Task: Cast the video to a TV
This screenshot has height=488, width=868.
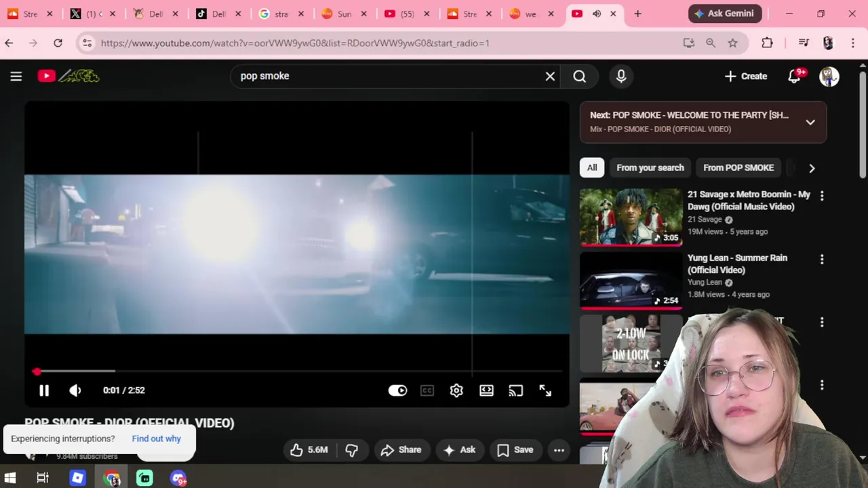Action: 516,390
